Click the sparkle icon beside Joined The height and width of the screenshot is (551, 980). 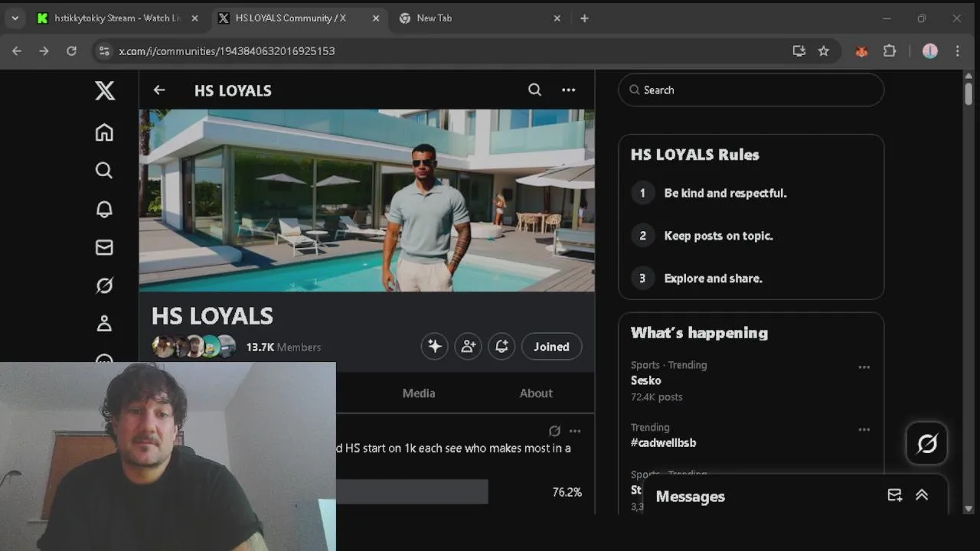(434, 347)
